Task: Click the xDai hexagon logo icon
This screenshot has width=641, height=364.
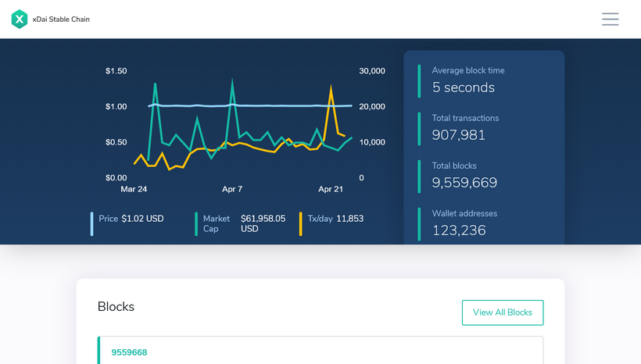Action: tap(20, 20)
